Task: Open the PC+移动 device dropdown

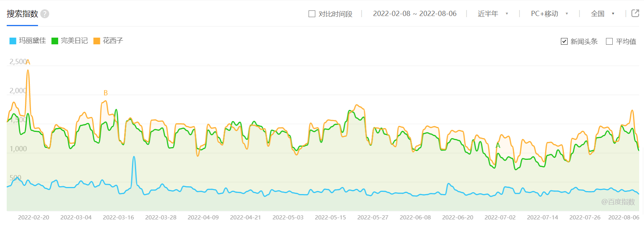Action: point(549,14)
